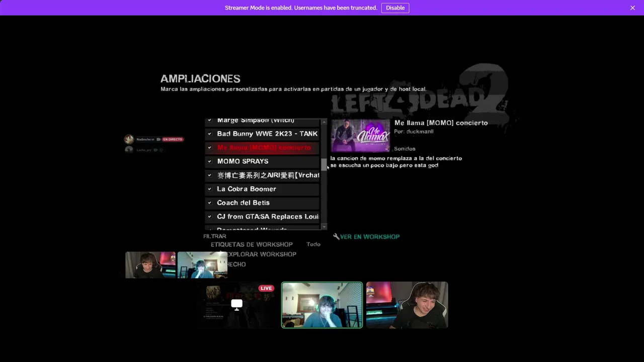This screenshot has width=644, height=362.
Task: Select CJ from GTA:SA Replaces Louis text
Action: click(x=268, y=217)
